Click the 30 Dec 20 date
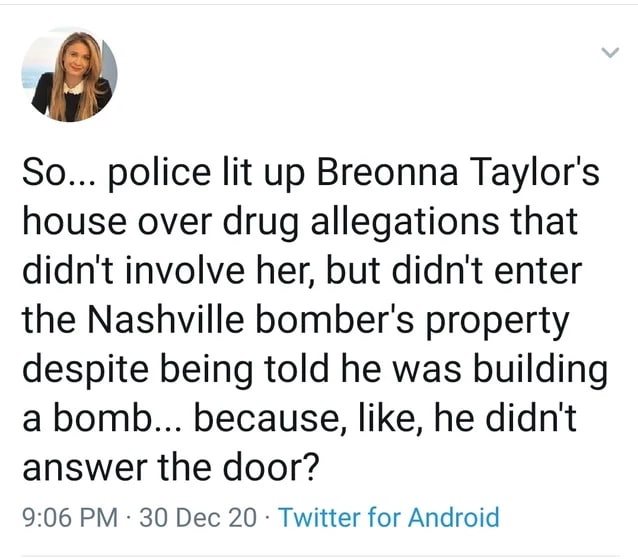 [x=198, y=518]
